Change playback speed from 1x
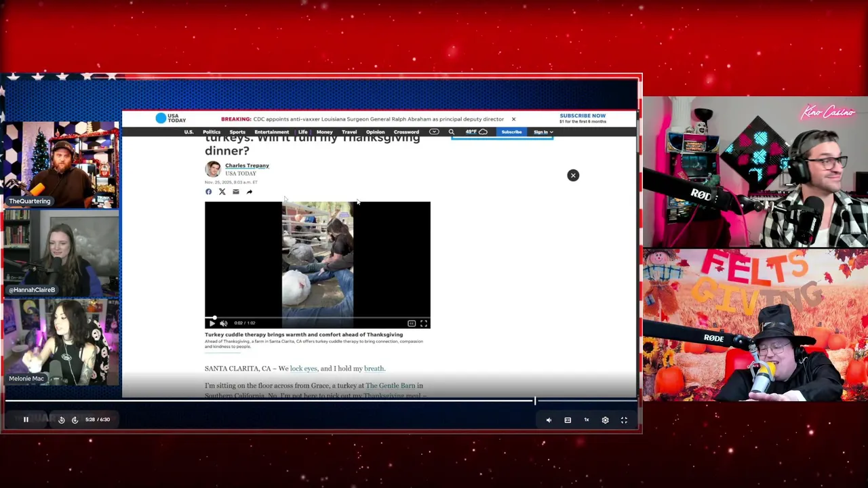 (x=587, y=420)
